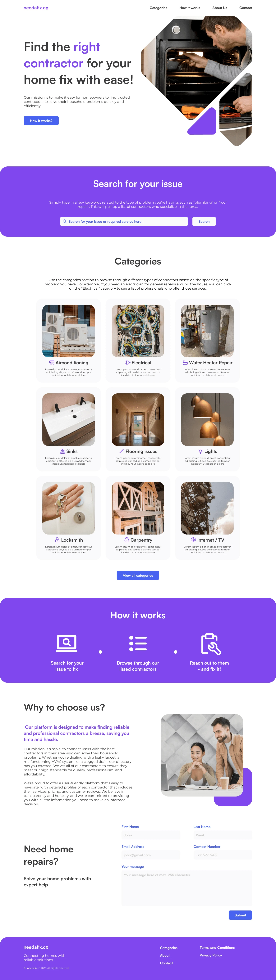276x980 pixels.
Task: Click the browse list icon
Action: [x=138, y=643]
